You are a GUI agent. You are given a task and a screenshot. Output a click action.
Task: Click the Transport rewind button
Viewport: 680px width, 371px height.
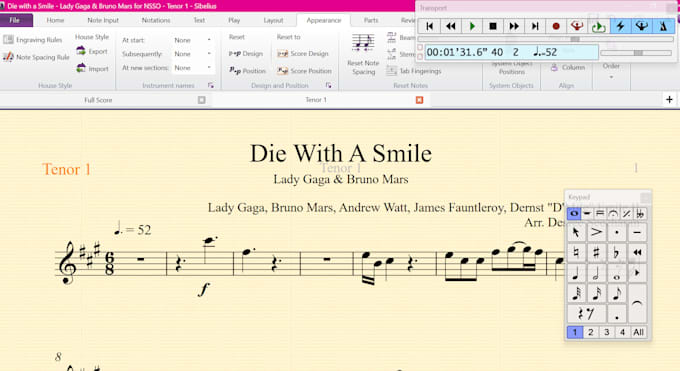tap(451, 26)
